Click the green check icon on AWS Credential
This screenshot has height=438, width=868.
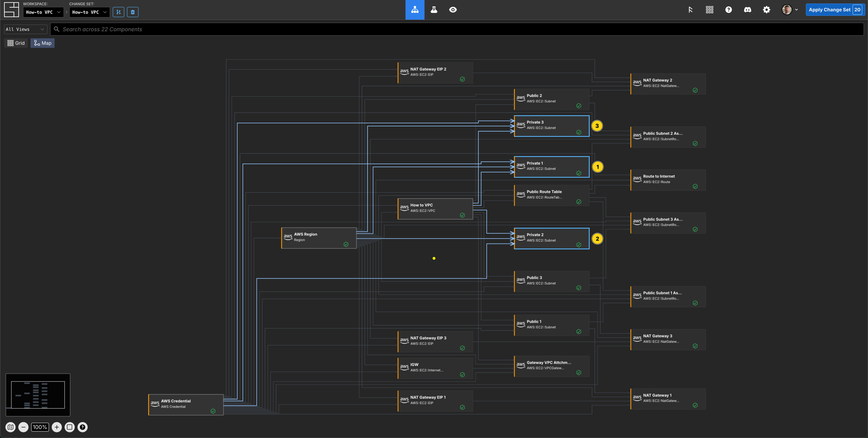tap(213, 411)
